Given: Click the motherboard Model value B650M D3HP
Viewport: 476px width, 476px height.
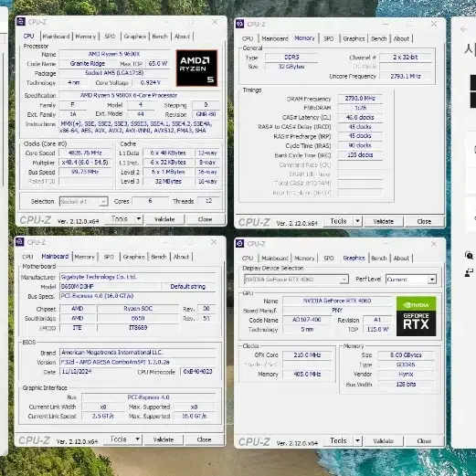Looking at the screenshot, I should 110,287.
